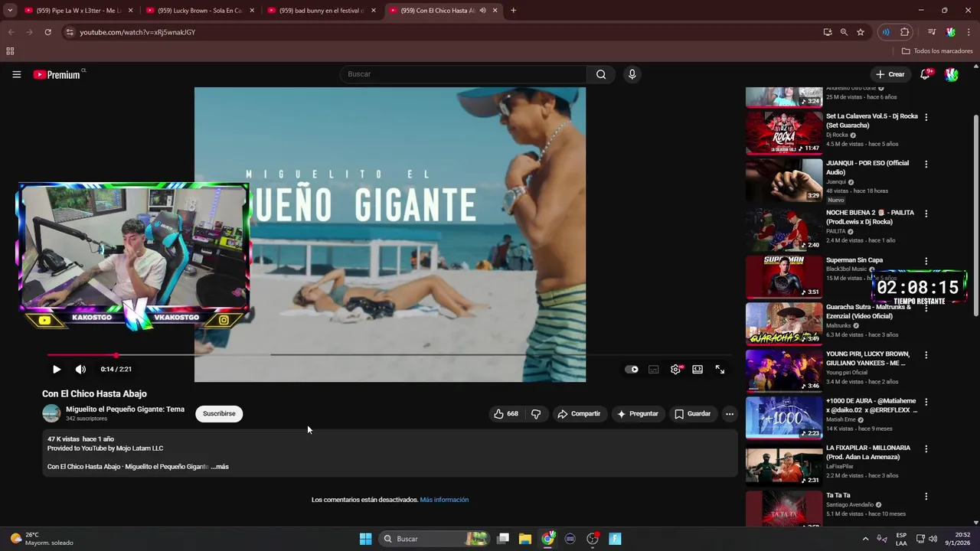The image size is (980, 551).
Task: Open Chrome three-dot menu
Action: (969, 32)
